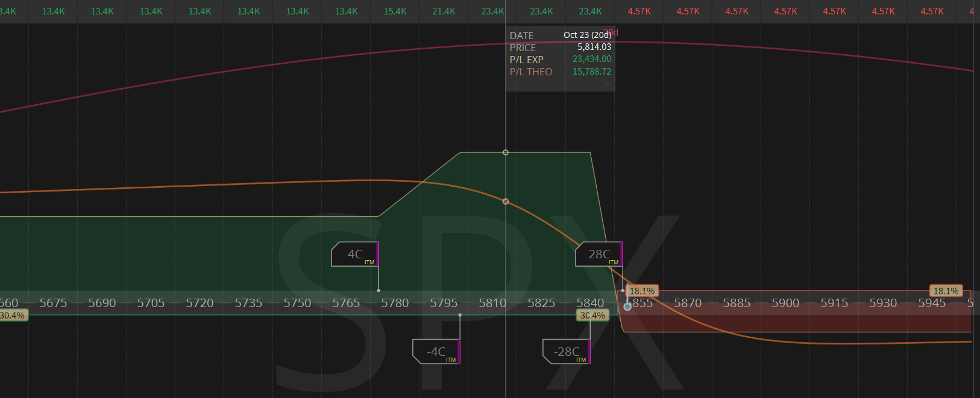
Task: Click the P/L THEO value 15,788.72
Action: tap(592, 72)
